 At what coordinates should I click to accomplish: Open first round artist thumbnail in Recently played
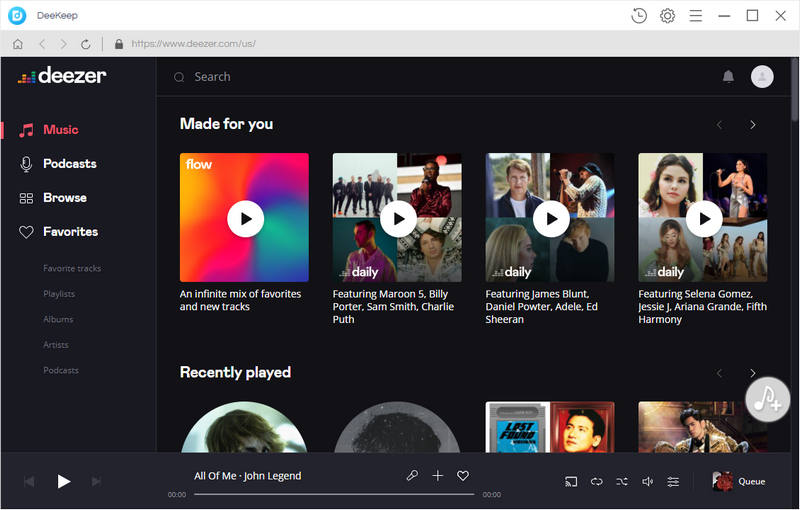click(244, 427)
